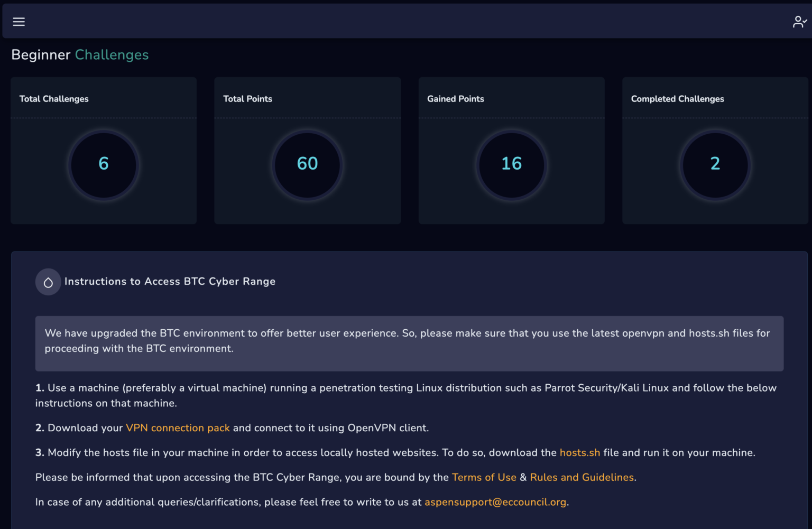Open the Rules and Guidelines link
Viewport: 812px width, 529px height.
[582, 478]
